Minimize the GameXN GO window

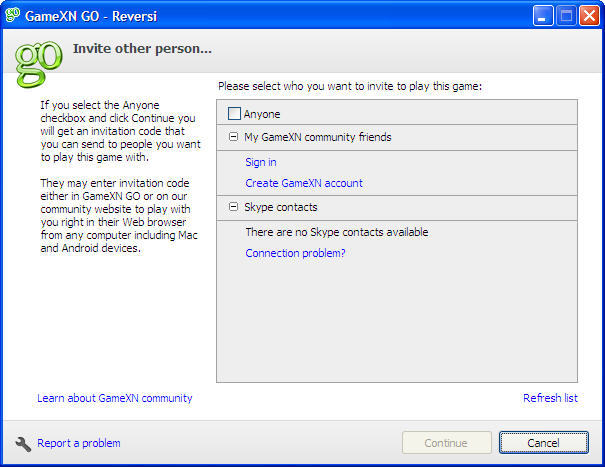tap(543, 16)
